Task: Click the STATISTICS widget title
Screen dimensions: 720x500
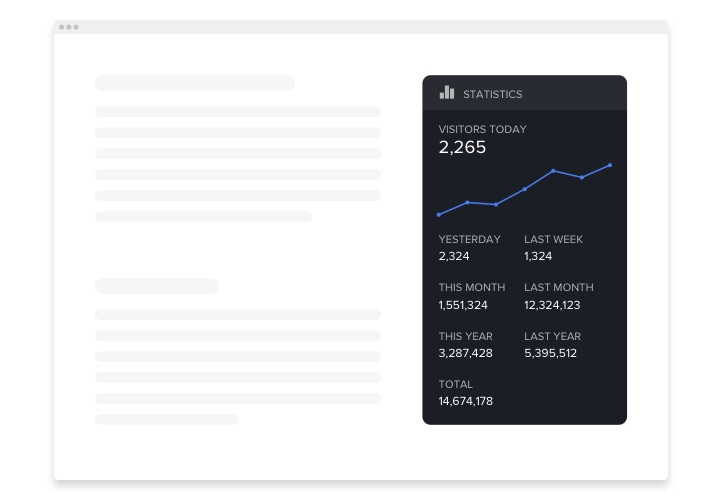Action: 492,94
